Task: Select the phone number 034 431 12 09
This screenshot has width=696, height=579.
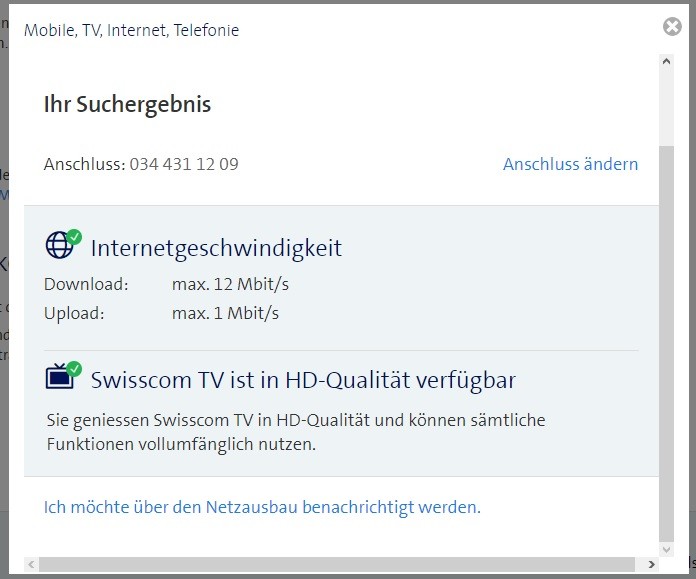Action: (x=184, y=164)
